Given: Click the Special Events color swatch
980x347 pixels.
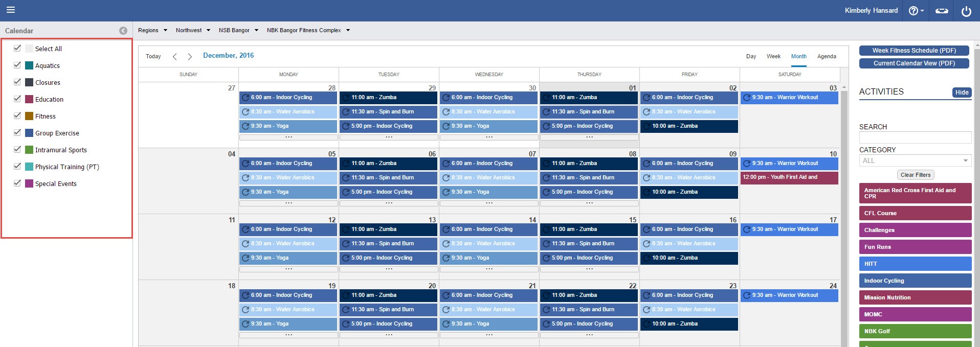Looking at the screenshot, I should pos(29,183).
